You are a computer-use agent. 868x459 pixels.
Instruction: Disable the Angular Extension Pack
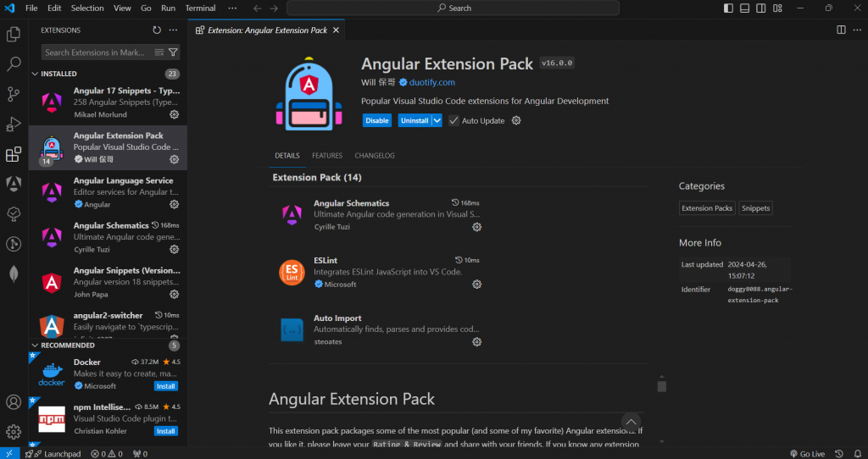pyautogui.click(x=377, y=120)
